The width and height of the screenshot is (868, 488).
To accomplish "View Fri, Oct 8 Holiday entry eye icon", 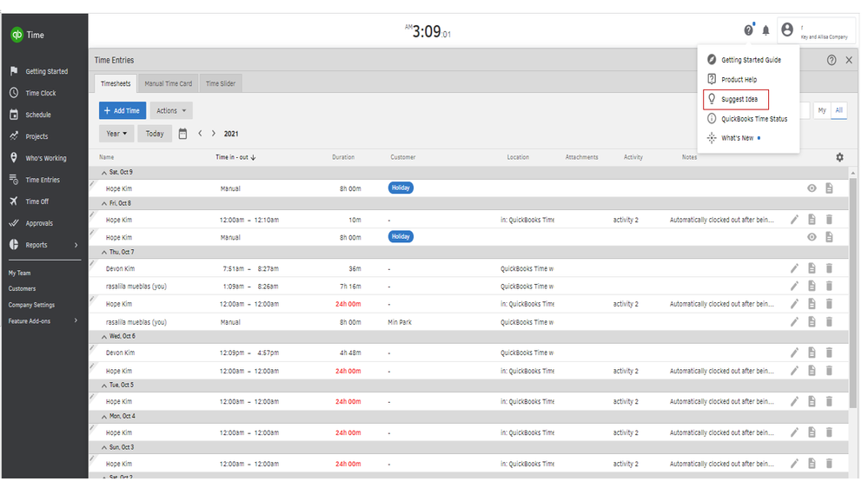I will pos(812,237).
